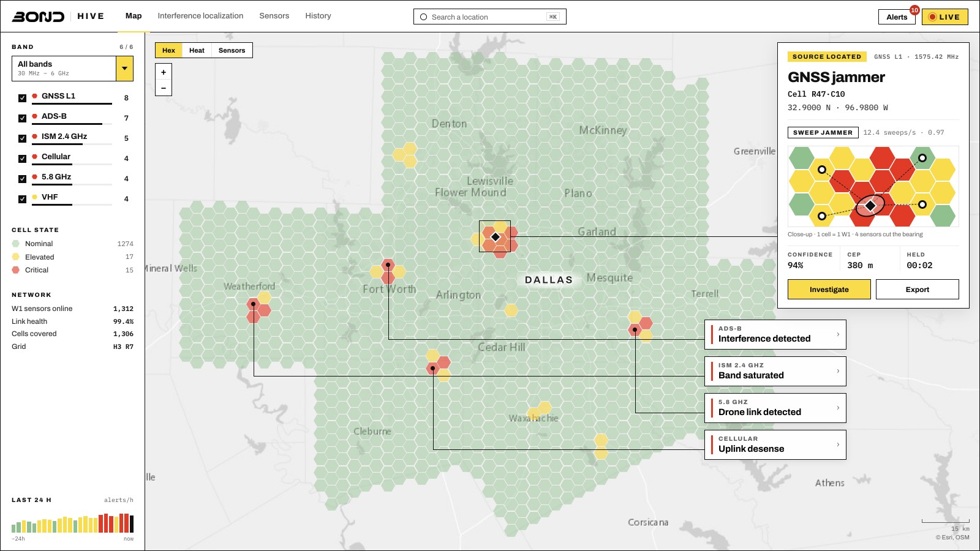Click the Investigate button
Image resolution: width=980 pixels, height=551 pixels.
coord(829,290)
